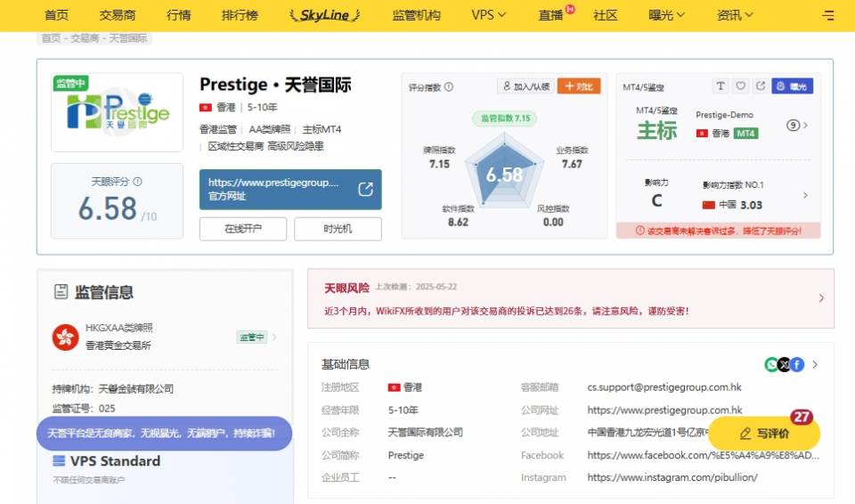Click the 企业员工 label
The width and height of the screenshot is (855, 504).
[340, 477]
